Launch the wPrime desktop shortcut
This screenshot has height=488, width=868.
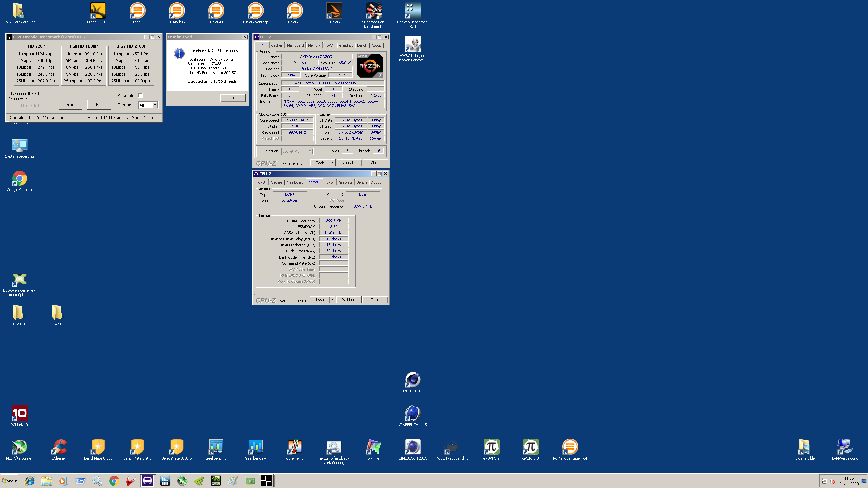click(x=373, y=449)
